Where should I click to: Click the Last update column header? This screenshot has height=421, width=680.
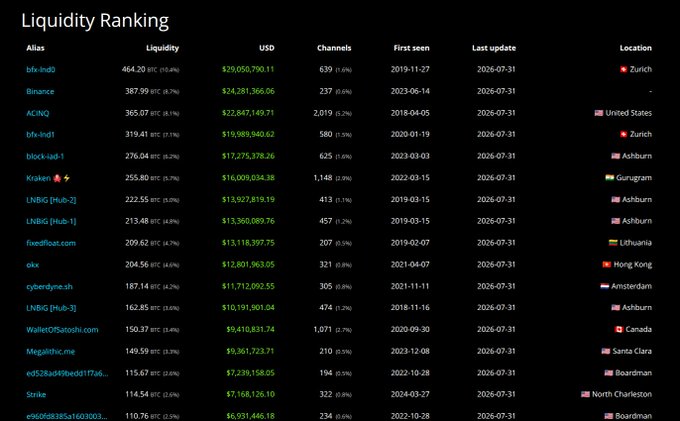pyautogui.click(x=494, y=48)
